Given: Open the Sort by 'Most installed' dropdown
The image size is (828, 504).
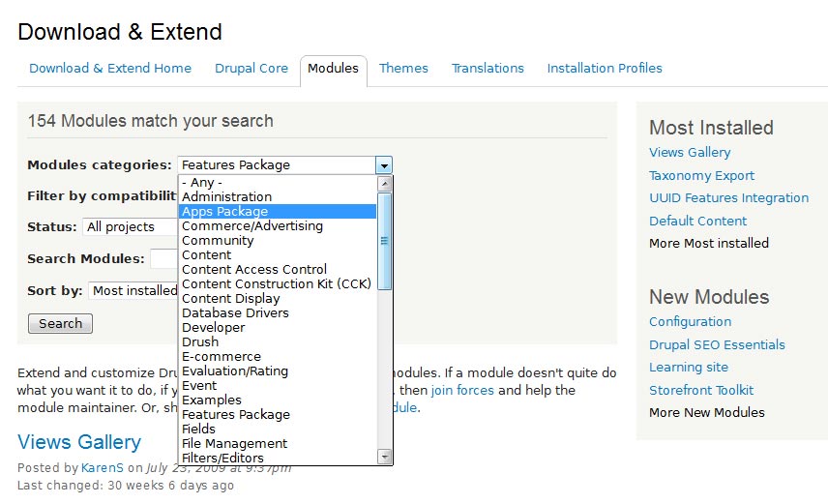Looking at the screenshot, I should (133, 290).
